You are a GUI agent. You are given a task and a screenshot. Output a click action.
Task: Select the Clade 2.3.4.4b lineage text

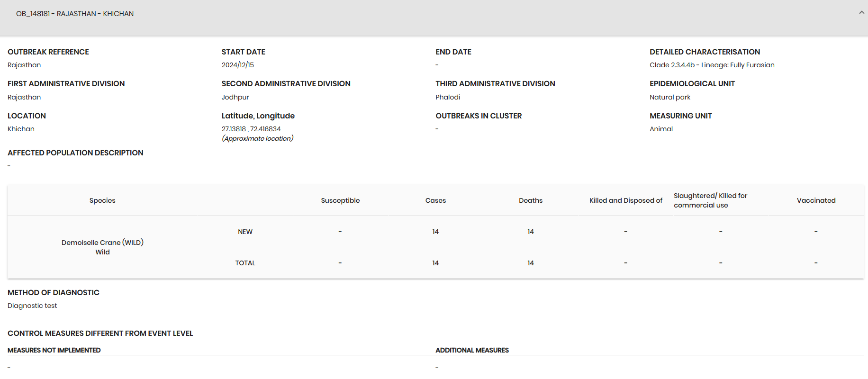pyautogui.click(x=712, y=65)
